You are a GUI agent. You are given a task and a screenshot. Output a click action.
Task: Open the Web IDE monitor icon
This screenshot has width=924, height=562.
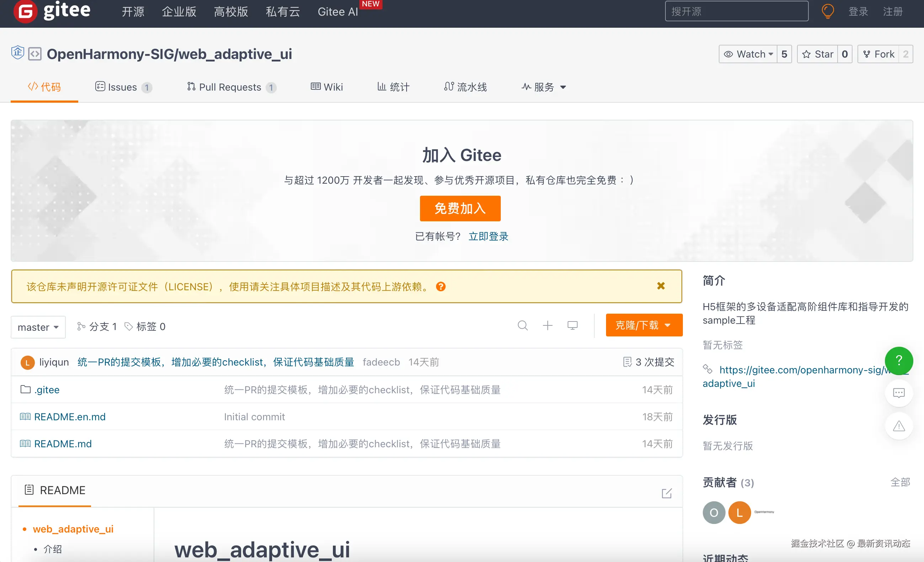coord(572,326)
